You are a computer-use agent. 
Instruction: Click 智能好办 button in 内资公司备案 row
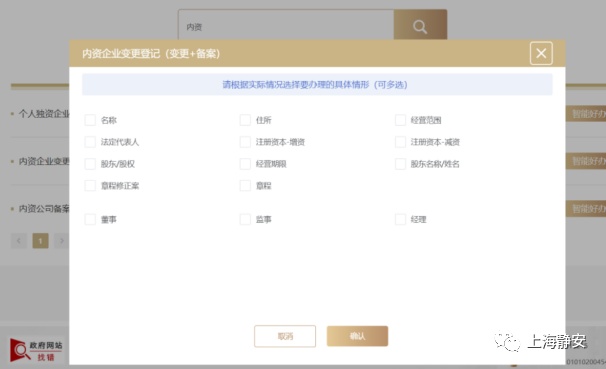tap(586, 209)
